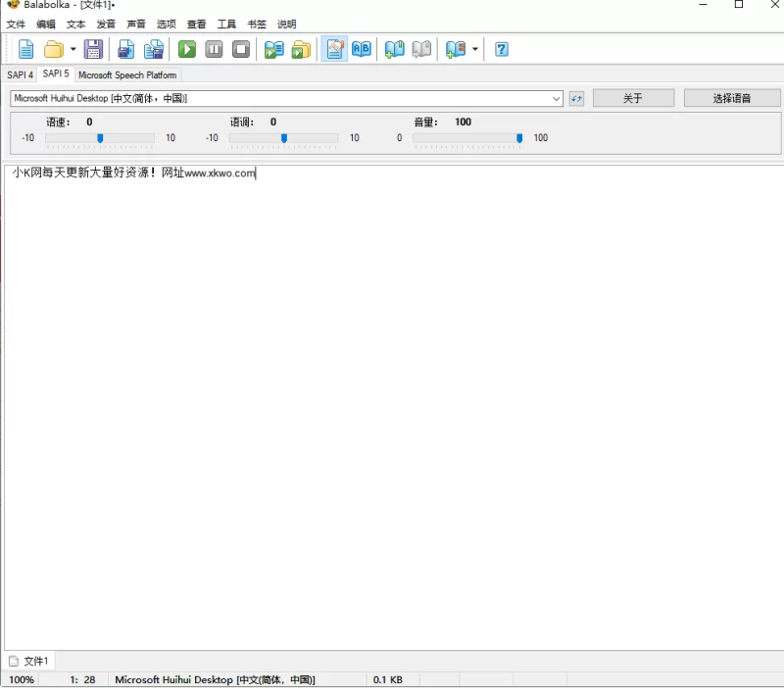Click the 选择语音 button

pyautogui.click(x=731, y=98)
